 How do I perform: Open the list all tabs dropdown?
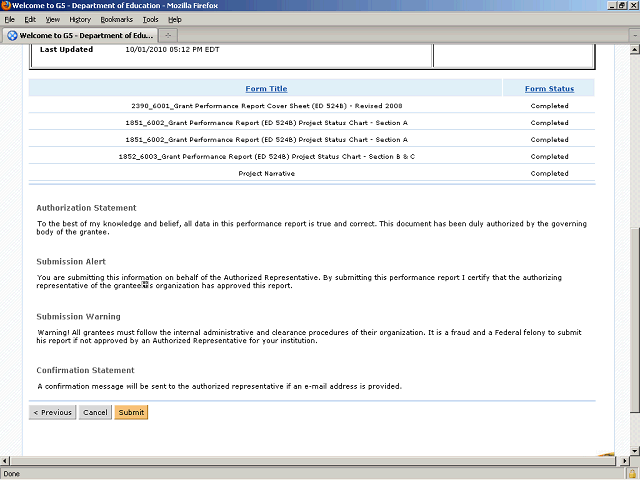coord(632,35)
